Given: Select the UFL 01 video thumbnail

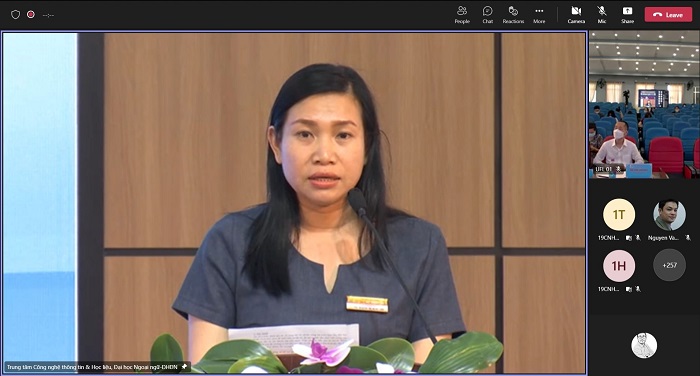Looking at the screenshot, I should click(644, 104).
